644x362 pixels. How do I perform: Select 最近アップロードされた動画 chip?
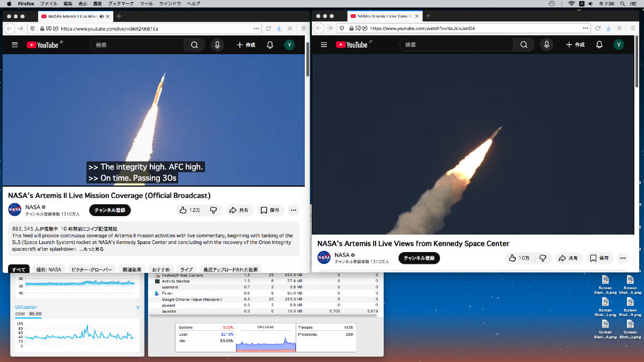[230, 269]
